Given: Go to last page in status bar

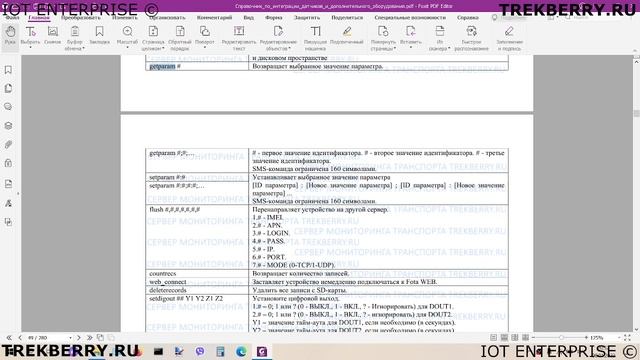Looking at the screenshot, I should pos(89,338).
